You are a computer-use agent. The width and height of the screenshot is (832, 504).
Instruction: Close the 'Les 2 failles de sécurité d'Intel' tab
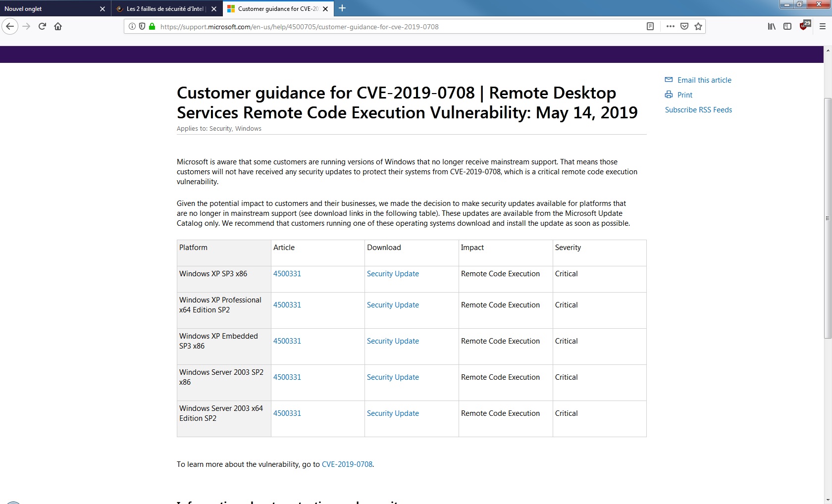tap(214, 9)
